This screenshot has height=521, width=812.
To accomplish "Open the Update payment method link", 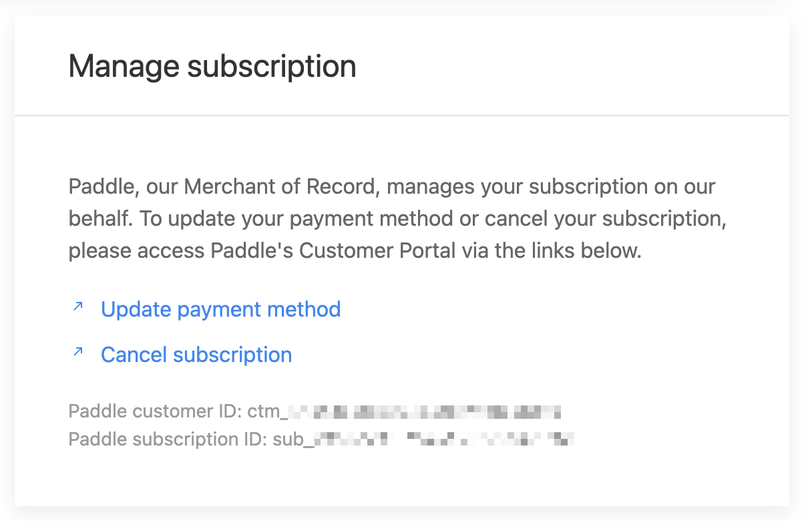I will (x=220, y=309).
